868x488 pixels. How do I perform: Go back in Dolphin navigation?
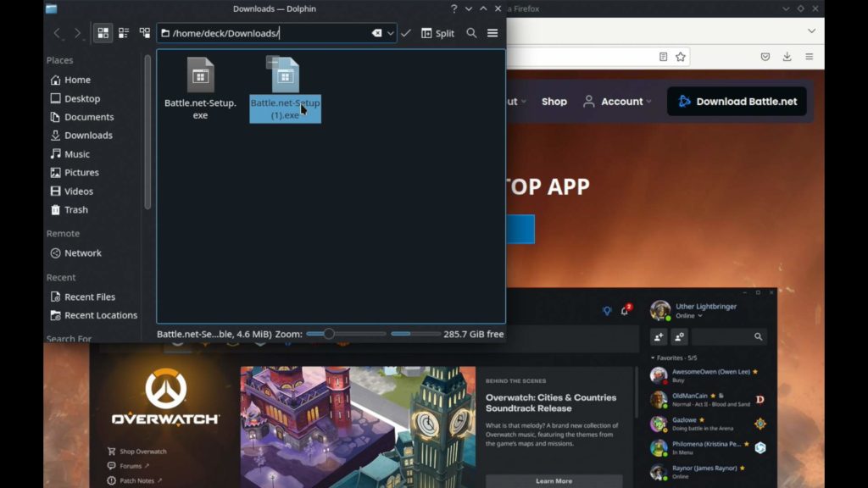pyautogui.click(x=57, y=33)
